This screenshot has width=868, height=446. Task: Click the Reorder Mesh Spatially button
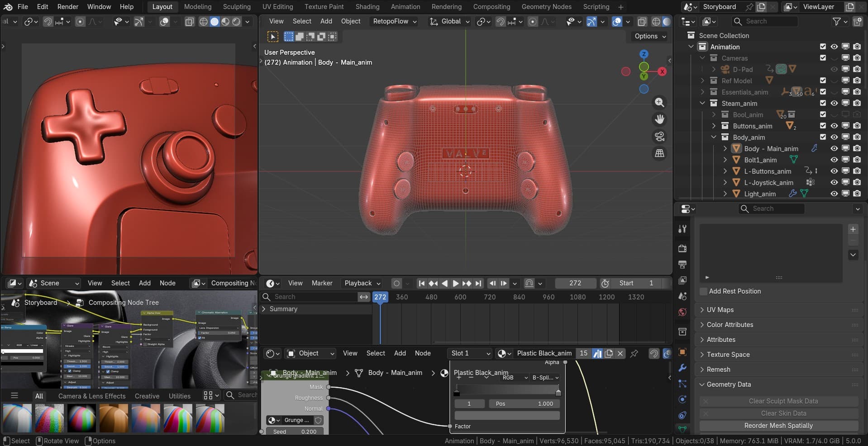(x=778, y=426)
